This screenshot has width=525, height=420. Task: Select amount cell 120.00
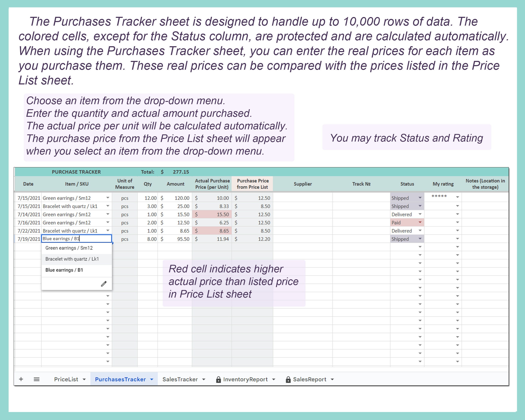[x=175, y=198]
